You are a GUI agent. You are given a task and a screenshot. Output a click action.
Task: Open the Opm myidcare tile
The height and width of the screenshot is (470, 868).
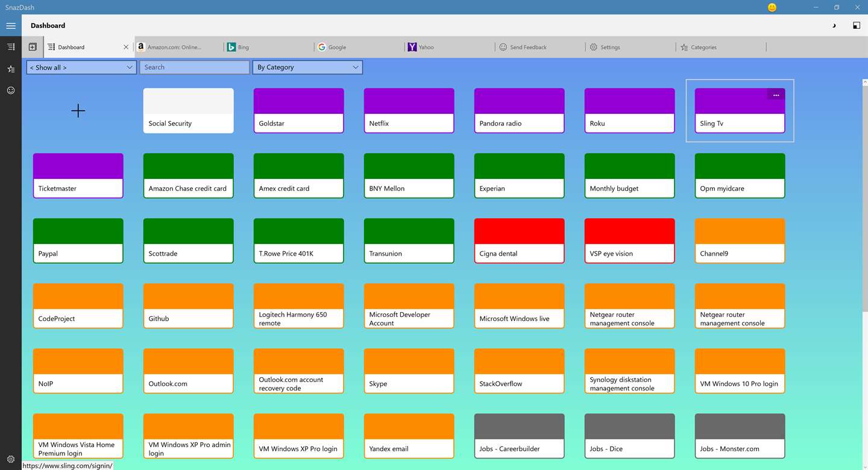pos(740,176)
